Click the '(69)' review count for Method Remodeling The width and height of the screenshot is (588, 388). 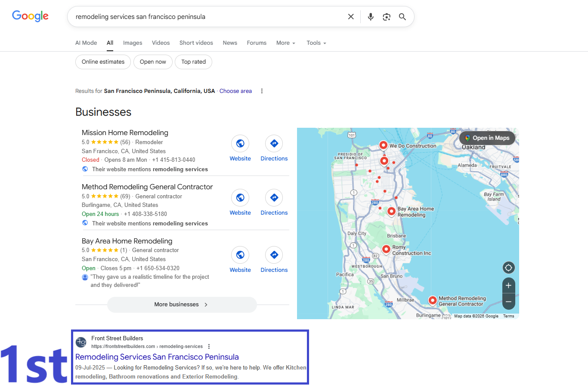pos(125,197)
